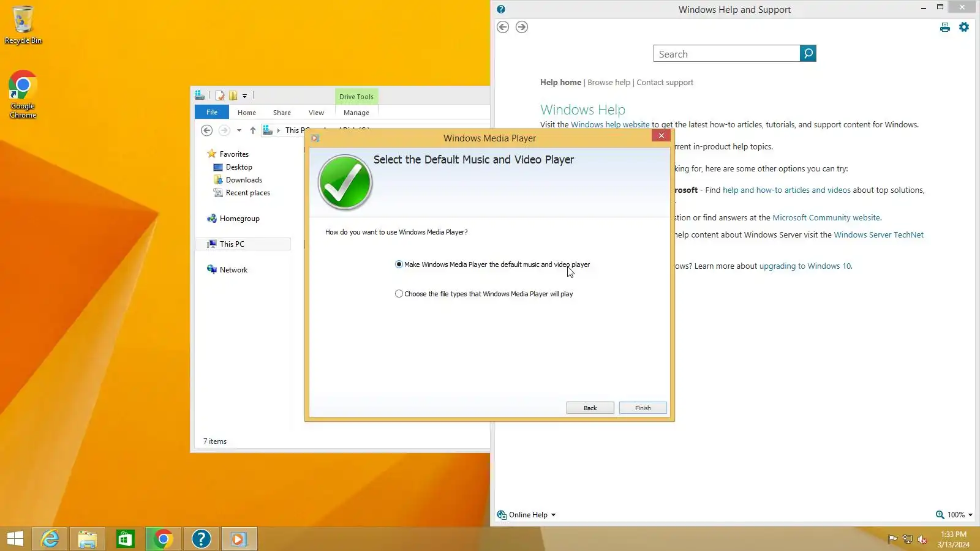Go up one level in File Explorer
This screenshot has width=980, height=551.
253,130
